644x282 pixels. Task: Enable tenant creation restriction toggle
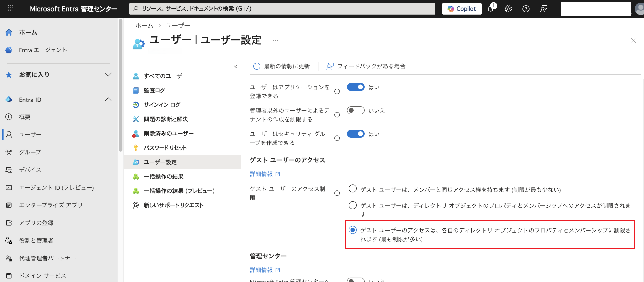click(x=356, y=110)
